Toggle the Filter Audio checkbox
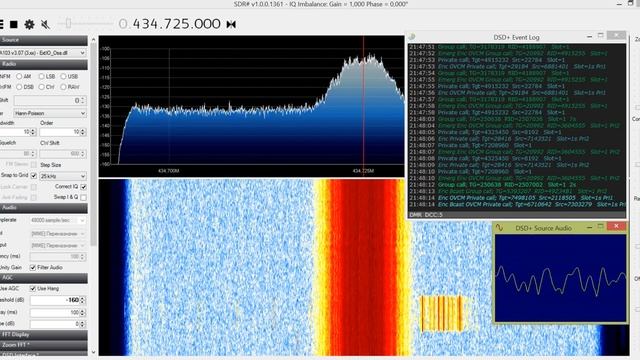640x360 pixels. [33, 267]
